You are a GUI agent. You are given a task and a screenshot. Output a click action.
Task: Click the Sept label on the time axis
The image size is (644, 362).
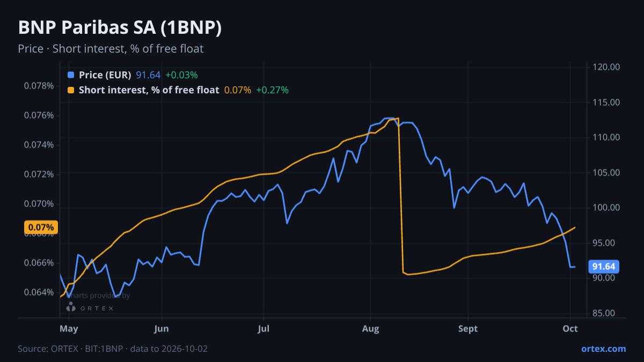pos(469,329)
